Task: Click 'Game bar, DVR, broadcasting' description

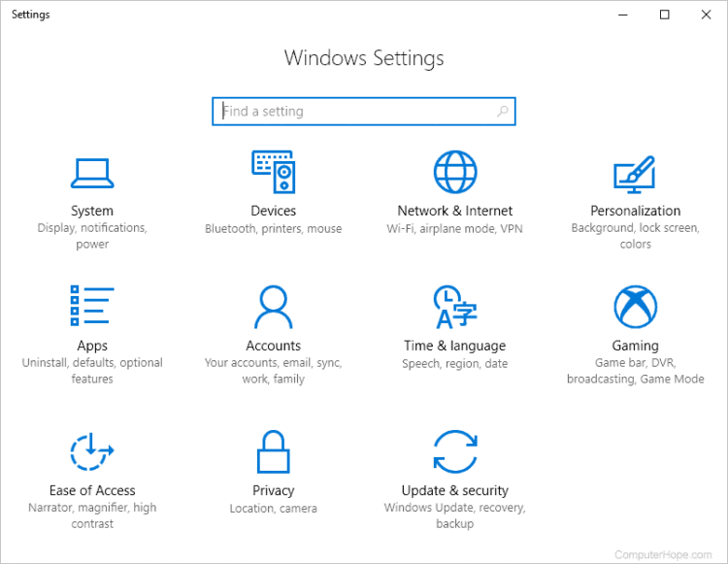Action: coord(635,371)
